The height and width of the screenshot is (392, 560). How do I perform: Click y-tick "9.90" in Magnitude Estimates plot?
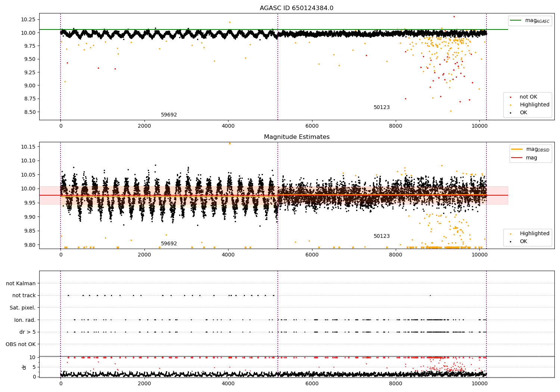(x=29, y=217)
